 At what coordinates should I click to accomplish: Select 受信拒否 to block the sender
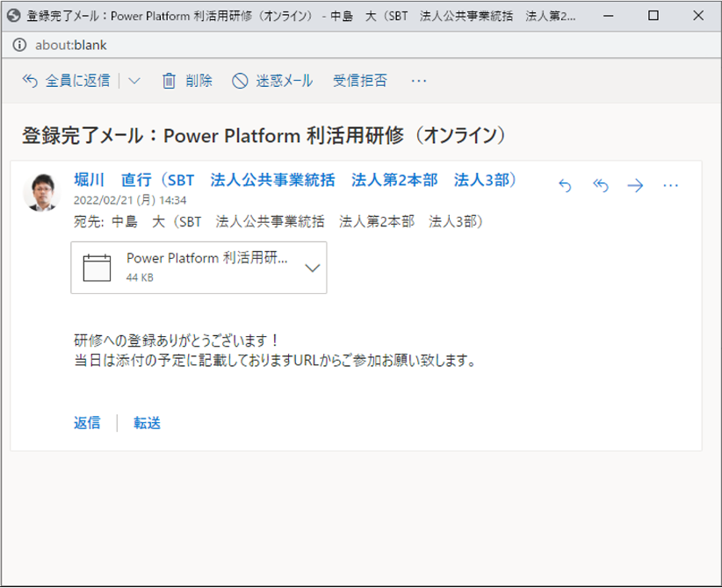[x=360, y=81]
